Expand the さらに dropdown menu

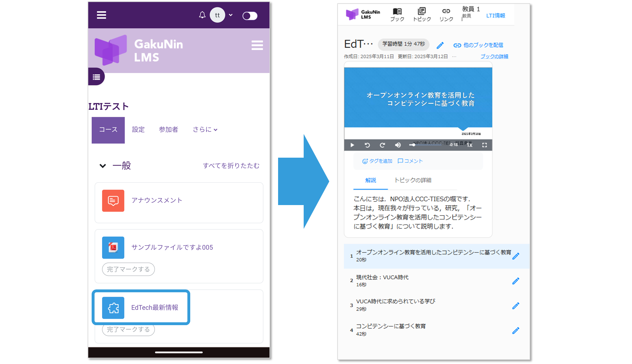(205, 130)
